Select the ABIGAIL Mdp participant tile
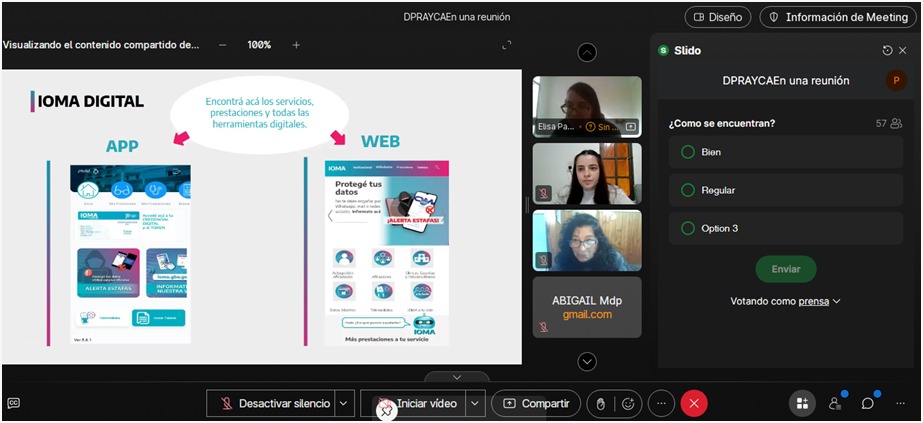The image size is (923, 423). click(x=587, y=307)
